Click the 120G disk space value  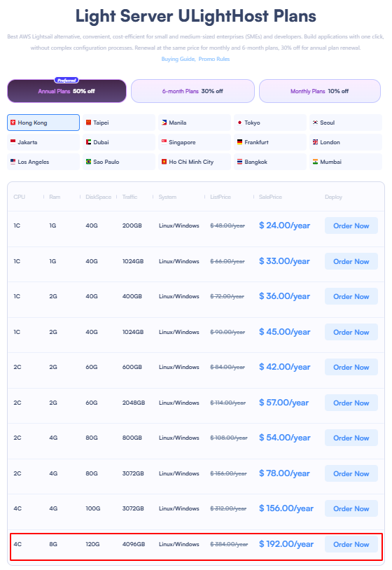92,544
